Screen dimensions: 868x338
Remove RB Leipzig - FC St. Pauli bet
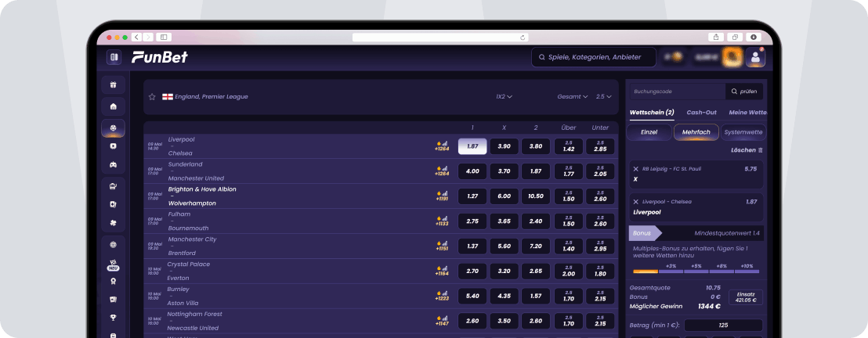pos(635,169)
